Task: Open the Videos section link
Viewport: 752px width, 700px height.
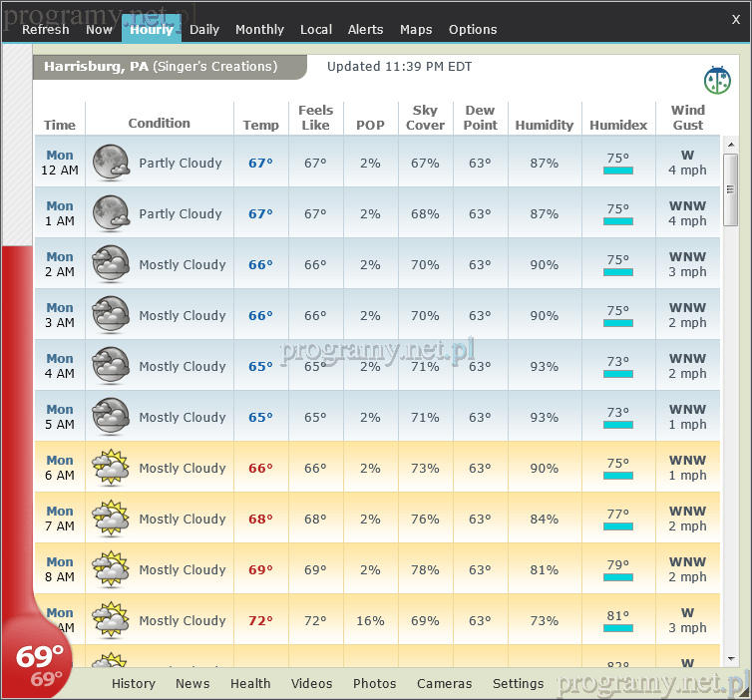Action: coord(311,684)
